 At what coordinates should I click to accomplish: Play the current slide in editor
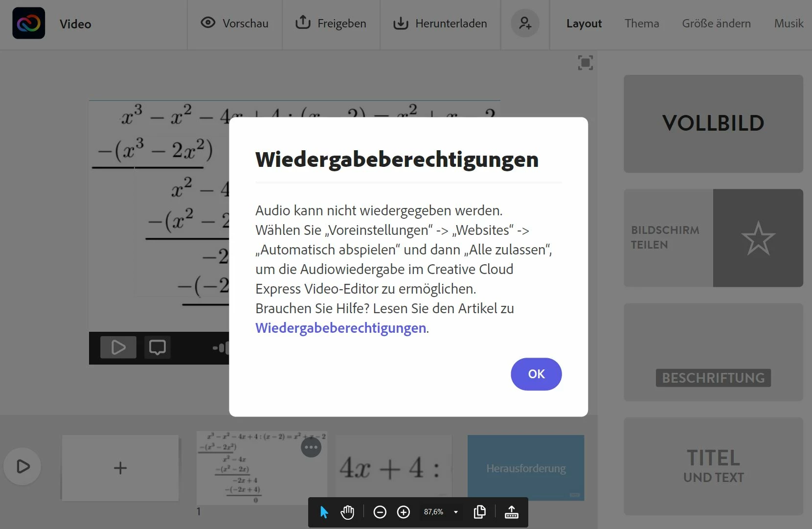pyautogui.click(x=118, y=347)
